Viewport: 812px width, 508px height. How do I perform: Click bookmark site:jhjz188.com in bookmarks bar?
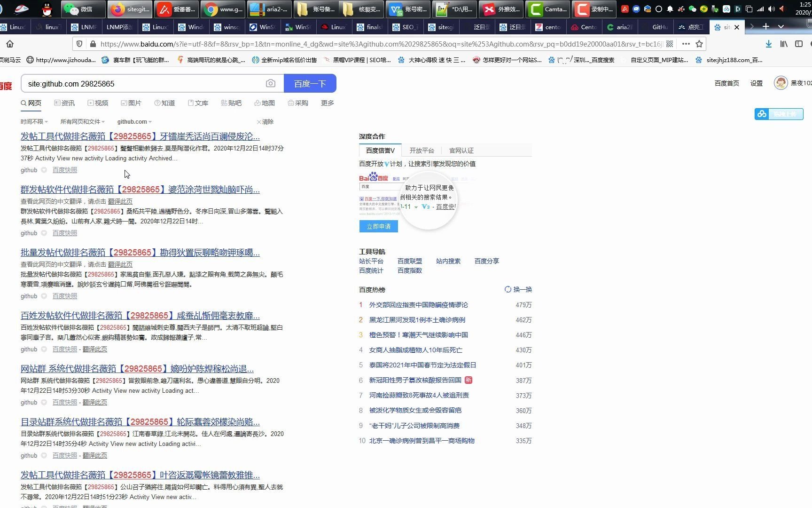[729, 60]
